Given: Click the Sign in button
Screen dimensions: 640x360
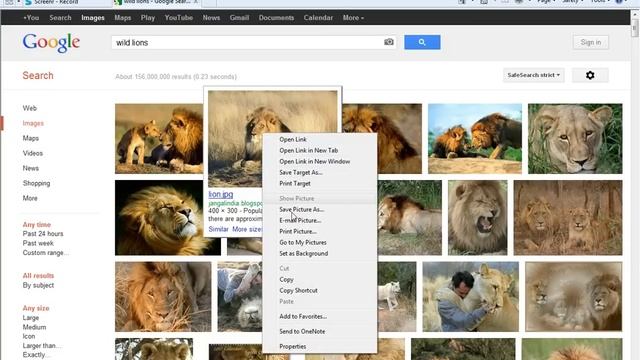Looking at the screenshot, I should (x=591, y=42).
